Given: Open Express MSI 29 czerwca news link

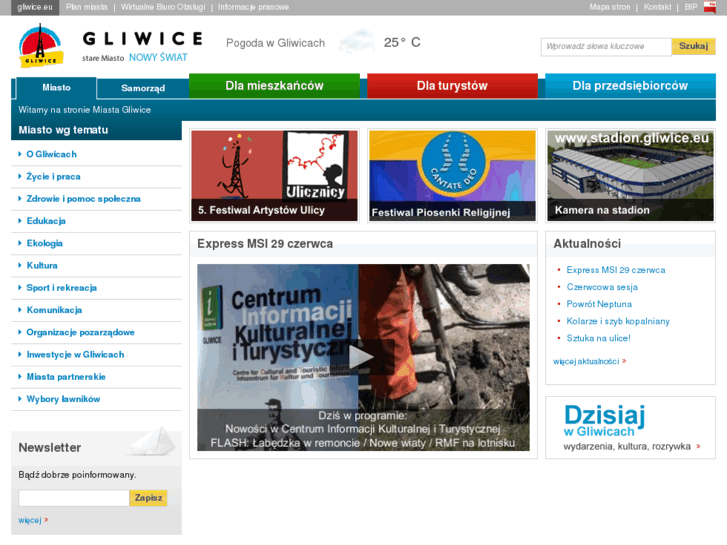Looking at the screenshot, I should (x=616, y=270).
